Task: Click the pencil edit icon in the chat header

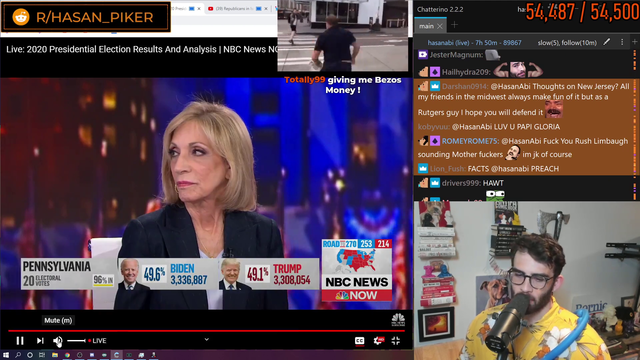Action: [x=607, y=42]
